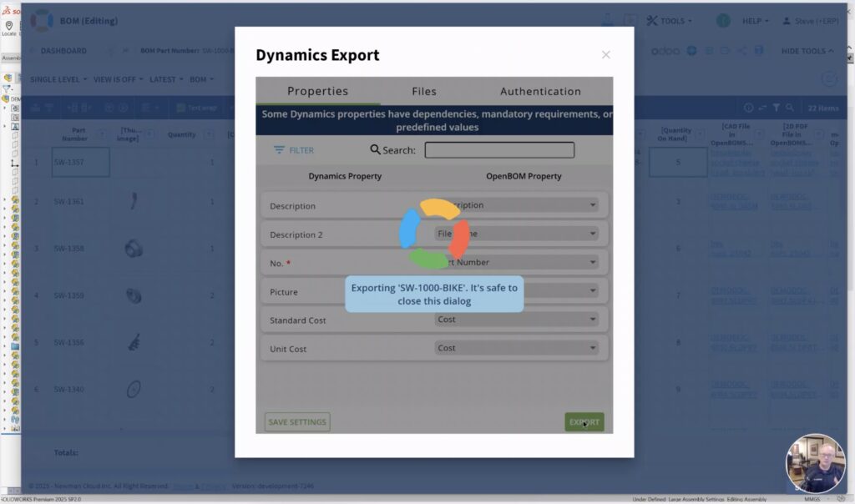The width and height of the screenshot is (855, 504).
Task: Select the SW-1359 part number cell
Action: coord(81,295)
